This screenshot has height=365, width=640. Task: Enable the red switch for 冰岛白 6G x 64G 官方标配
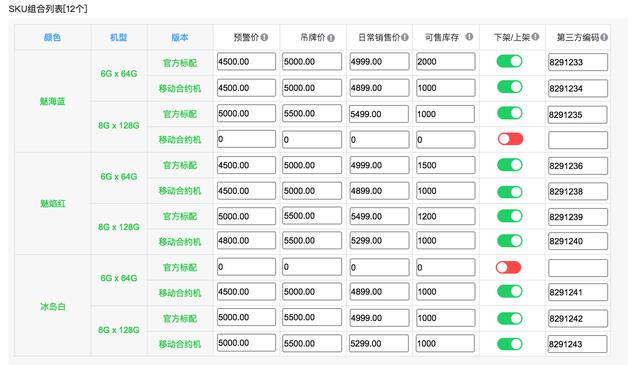coord(509,267)
